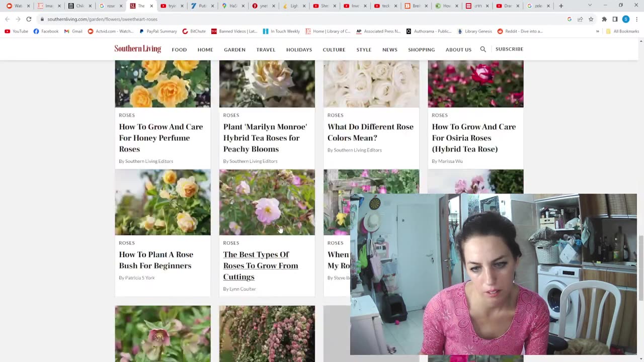The width and height of the screenshot is (644, 362).
Task: Open the Home | Library of C... bookmark
Action: pyautogui.click(x=328, y=31)
